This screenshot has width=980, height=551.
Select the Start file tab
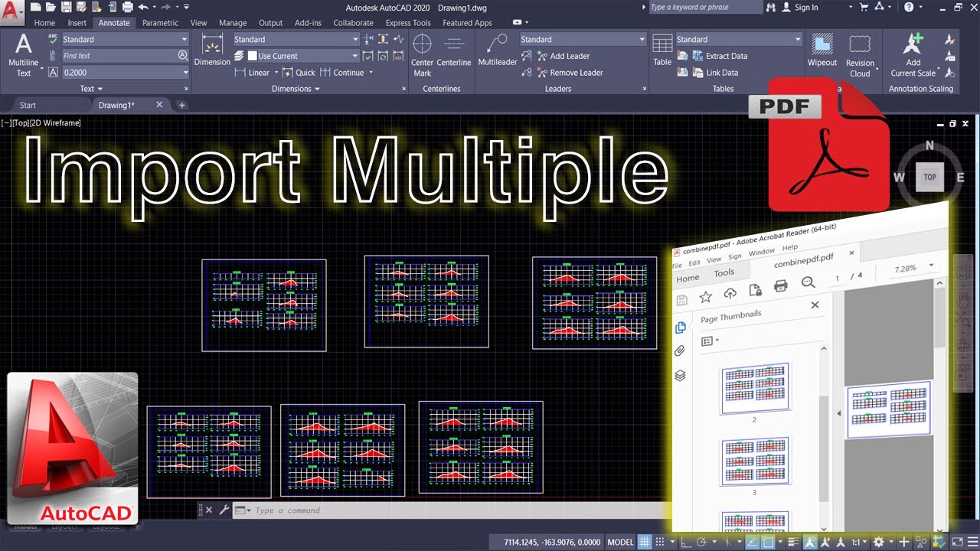pyautogui.click(x=28, y=105)
